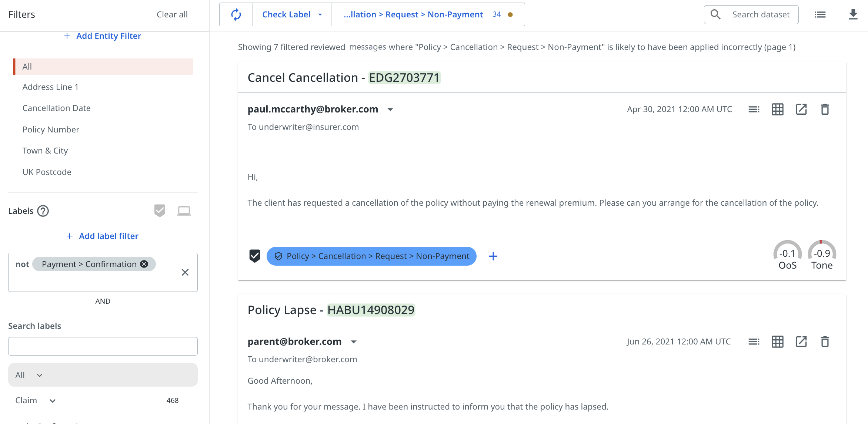
Task: Click Clear all filters link
Action: tap(172, 14)
